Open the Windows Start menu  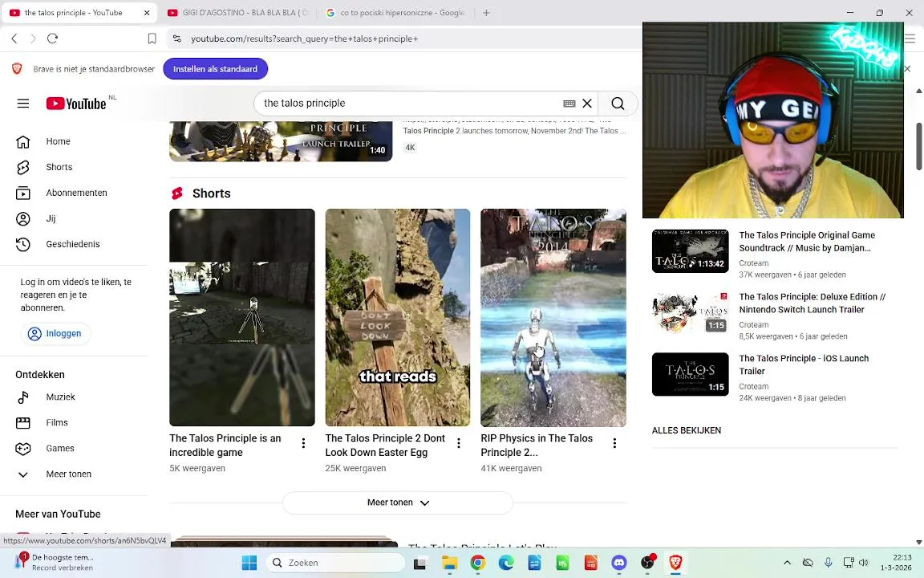pyautogui.click(x=249, y=564)
